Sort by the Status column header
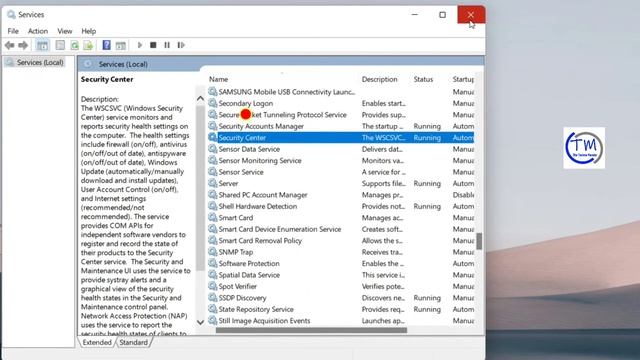640x360 pixels. 423,79
